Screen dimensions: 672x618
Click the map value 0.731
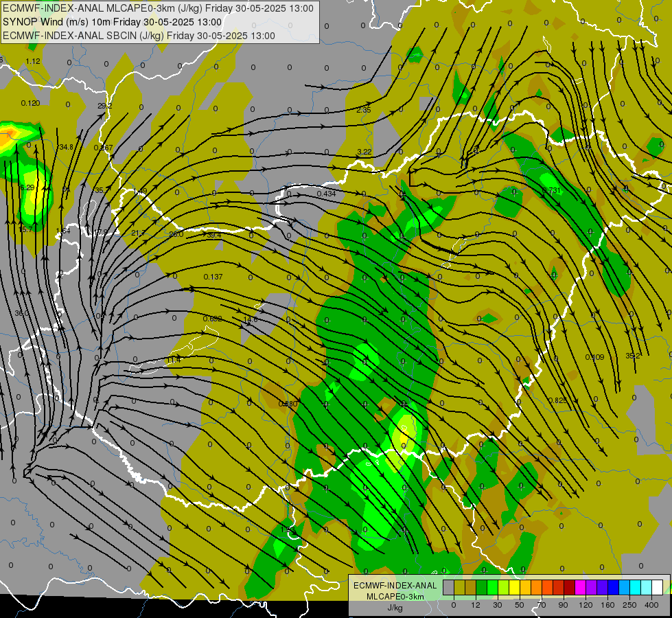click(552, 190)
